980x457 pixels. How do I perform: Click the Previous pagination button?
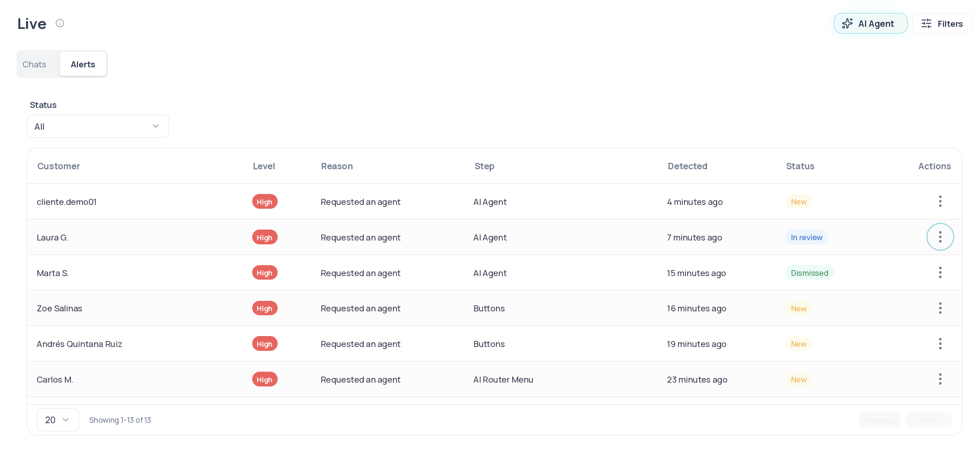point(879,420)
